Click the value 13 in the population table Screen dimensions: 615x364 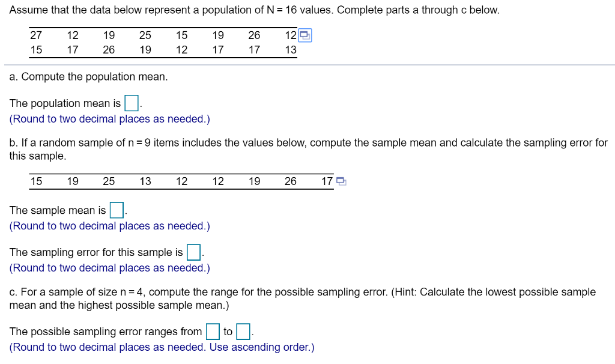pyautogui.click(x=290, y=50)
